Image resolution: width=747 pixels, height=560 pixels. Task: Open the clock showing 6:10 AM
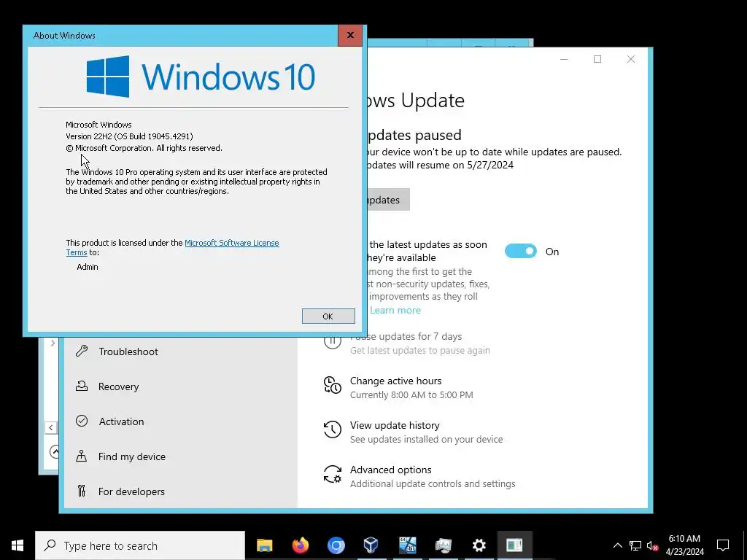point(684,545)
